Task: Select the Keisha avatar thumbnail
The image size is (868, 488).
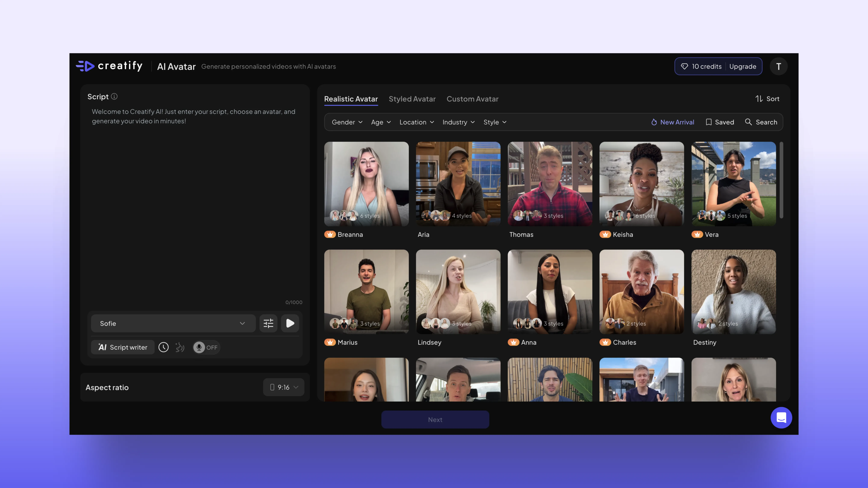Action: pos(642,184)
